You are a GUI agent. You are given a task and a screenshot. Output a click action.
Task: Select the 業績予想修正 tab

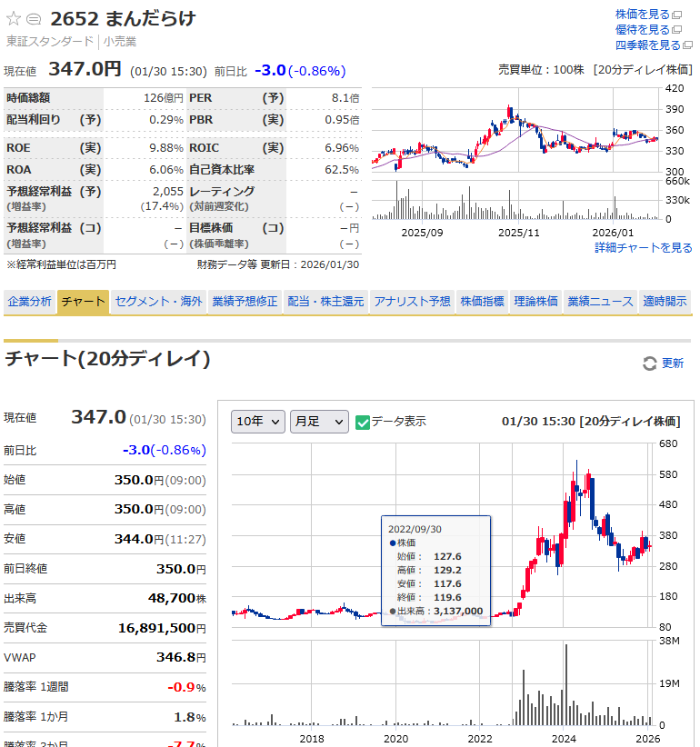click(245, 302)
